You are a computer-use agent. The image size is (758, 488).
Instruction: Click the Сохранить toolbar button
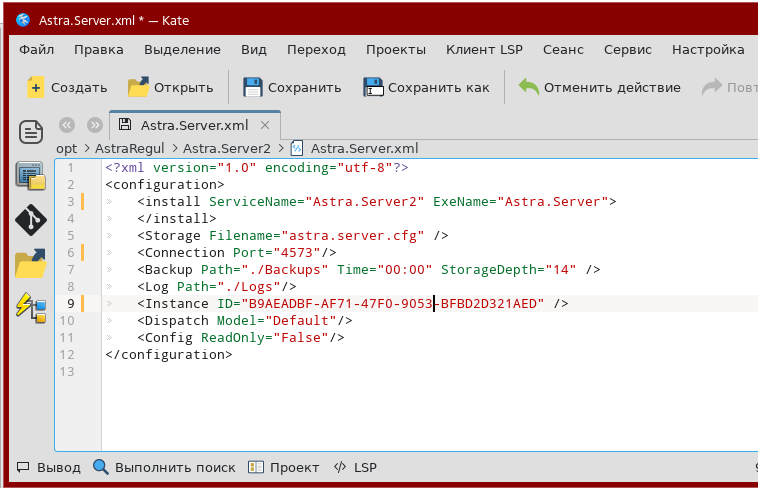pos(292,87)
